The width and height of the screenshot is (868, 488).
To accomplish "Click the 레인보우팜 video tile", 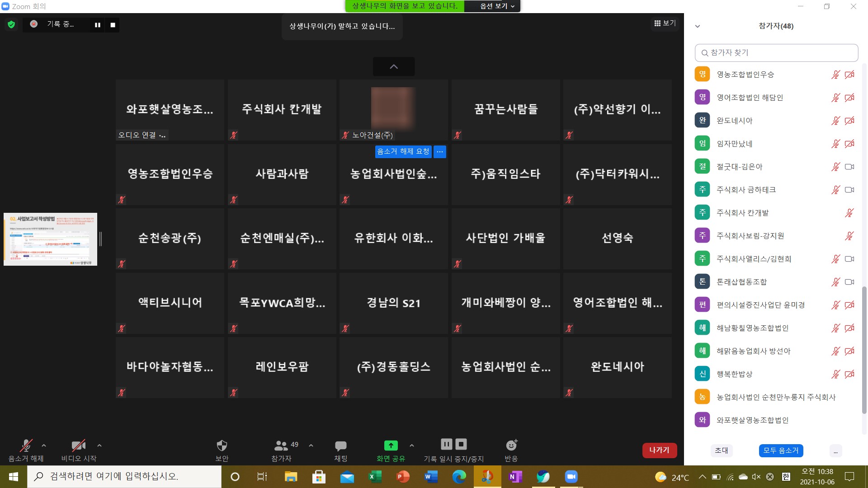I will 282,367.
